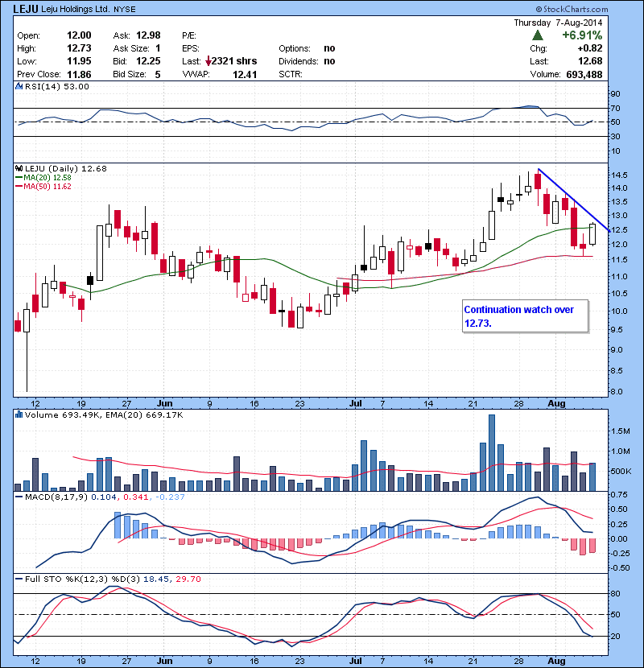Click the LEJU (Daily) 12.68 chart title
The width and height of the screenshot is (644, 668).
pos(66,168)
